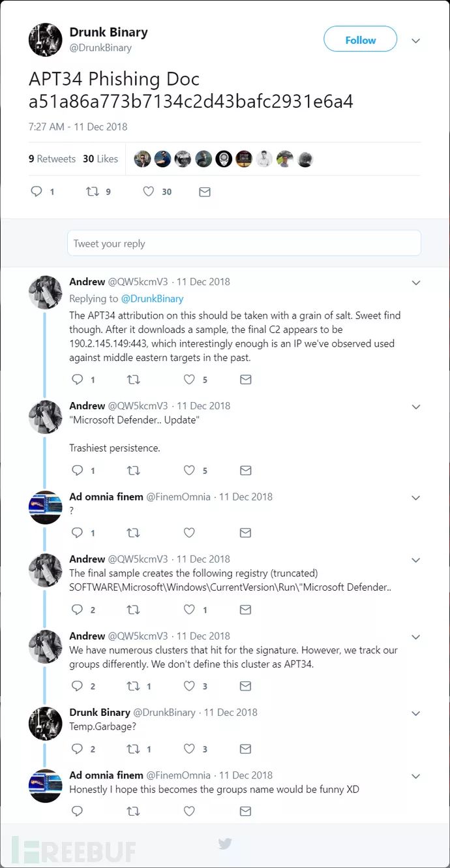Expand options for 'Honestly I hope' reply

coord(415,776)
